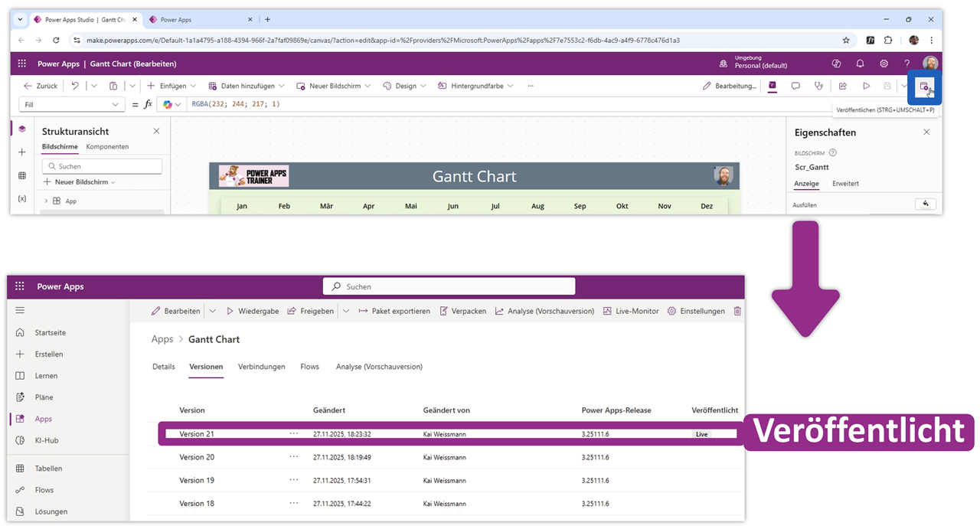Expand the App tree node
Screen dimensions: 980x526
[x=46, y=201]
